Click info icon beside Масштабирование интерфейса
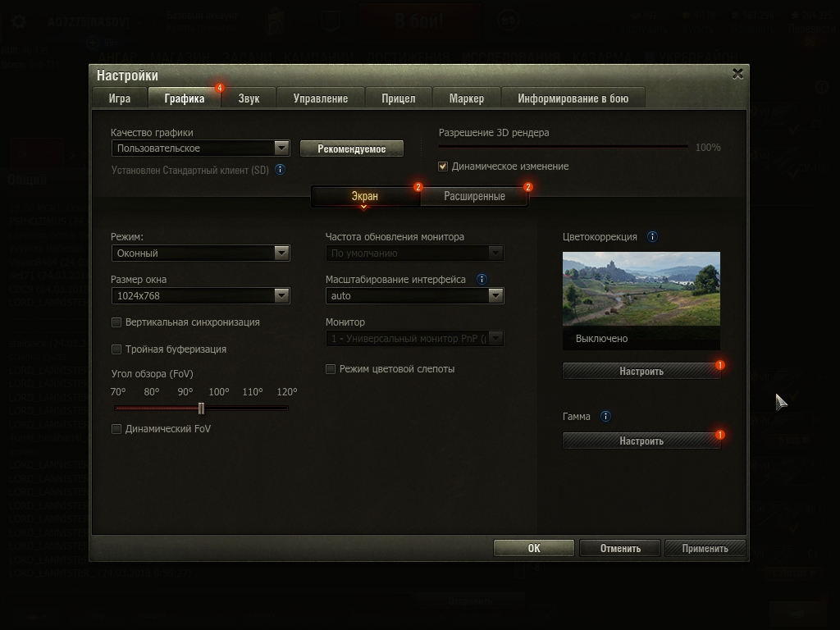840x630 pixels. [x=482, y=279]
